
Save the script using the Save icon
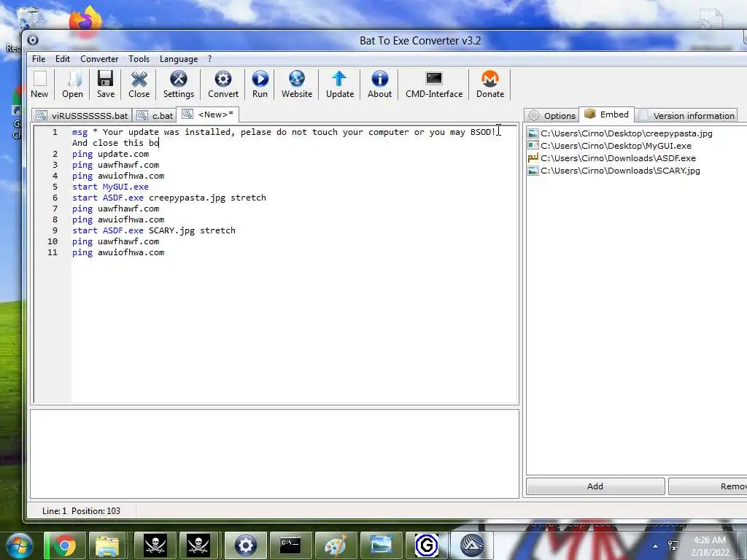click(x=105, y=85)
